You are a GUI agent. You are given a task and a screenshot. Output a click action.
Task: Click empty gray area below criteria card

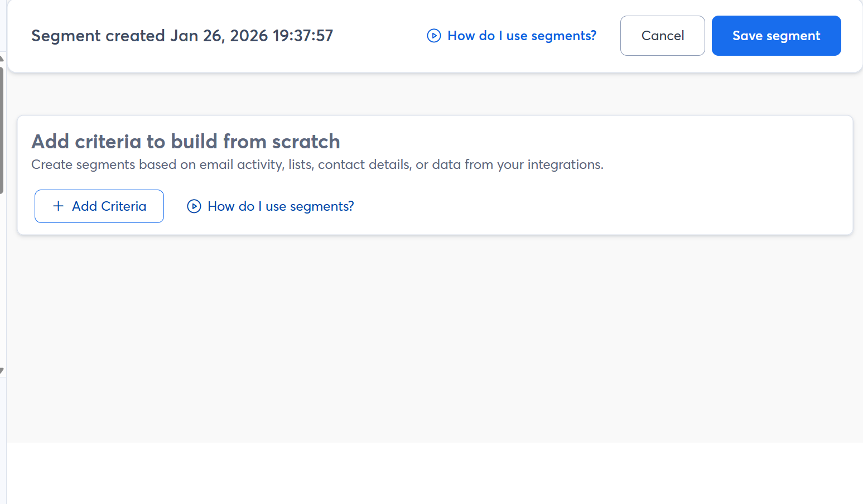435,335
